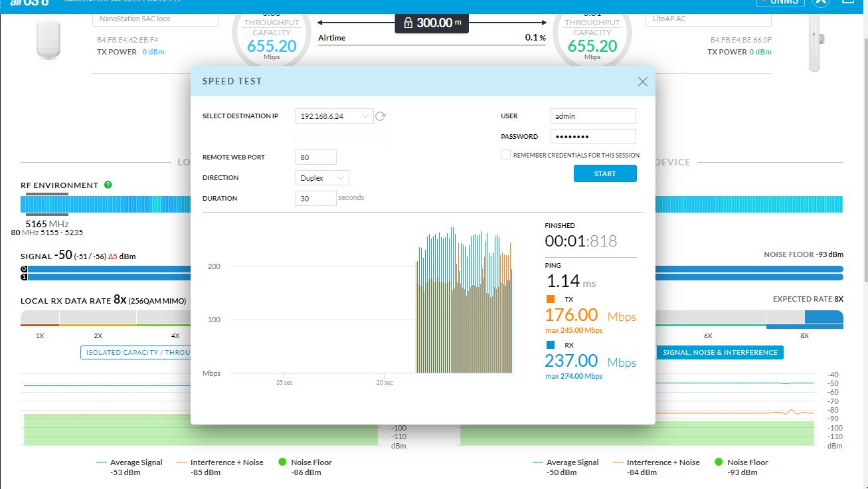Click the remote TX power 0 dBm value
The height and width of the screenshot is (489, 868).
click(x=760, y=52)
